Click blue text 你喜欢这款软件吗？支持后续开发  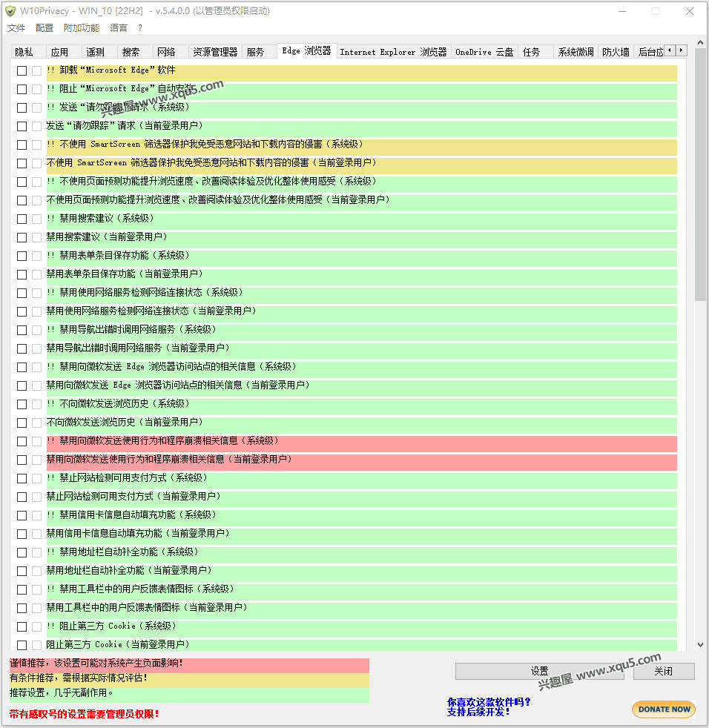488,707
